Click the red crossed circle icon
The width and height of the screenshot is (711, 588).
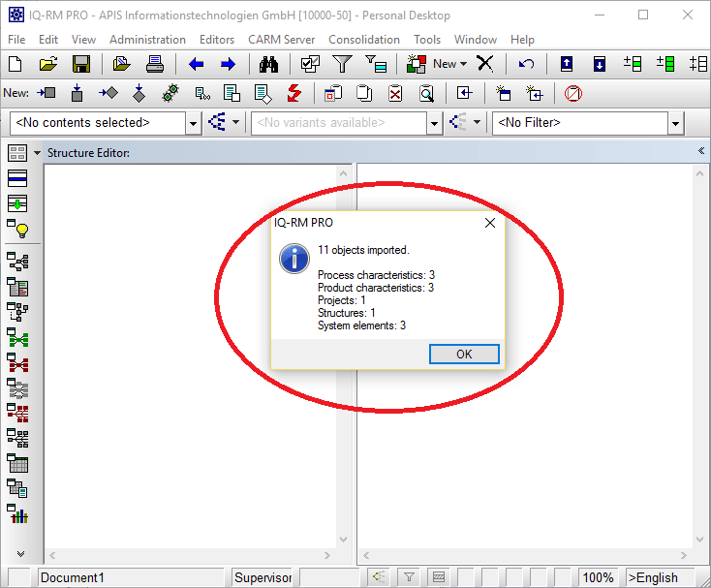573,93
